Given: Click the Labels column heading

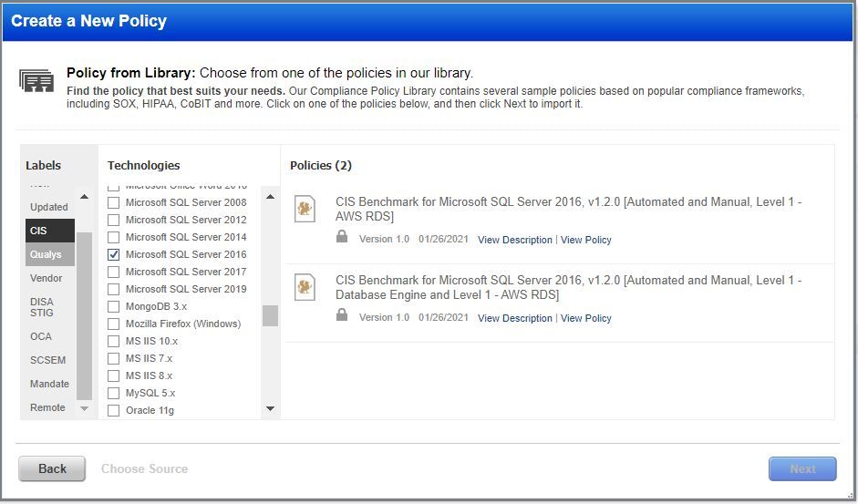Looking at the screenshot, I should [43, 165].
